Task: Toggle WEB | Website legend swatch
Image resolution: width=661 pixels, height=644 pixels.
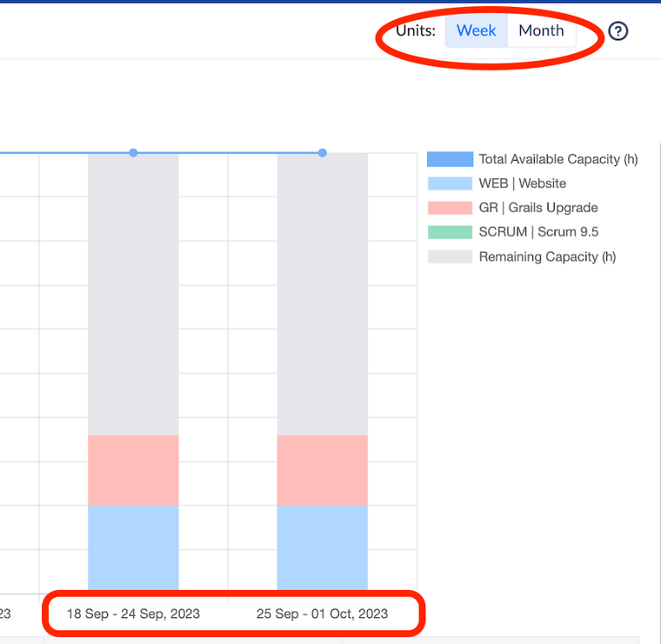Action: (450, 183)
